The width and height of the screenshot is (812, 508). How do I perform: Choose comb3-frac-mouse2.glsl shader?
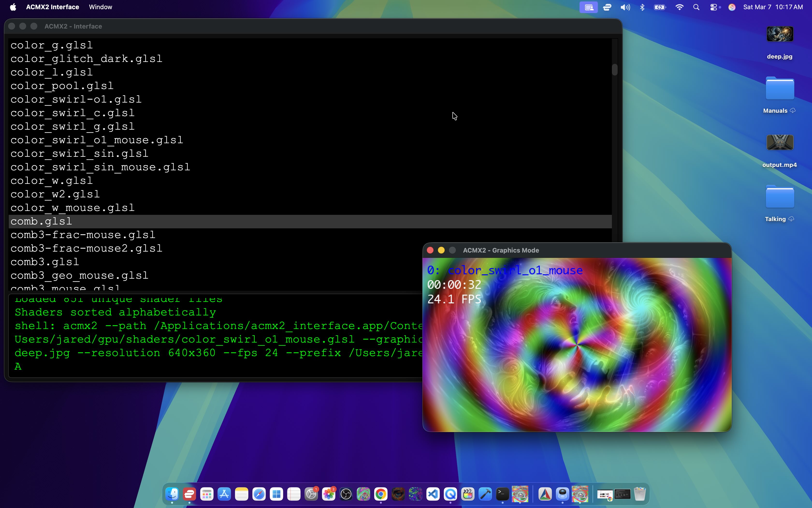point(215,248)
